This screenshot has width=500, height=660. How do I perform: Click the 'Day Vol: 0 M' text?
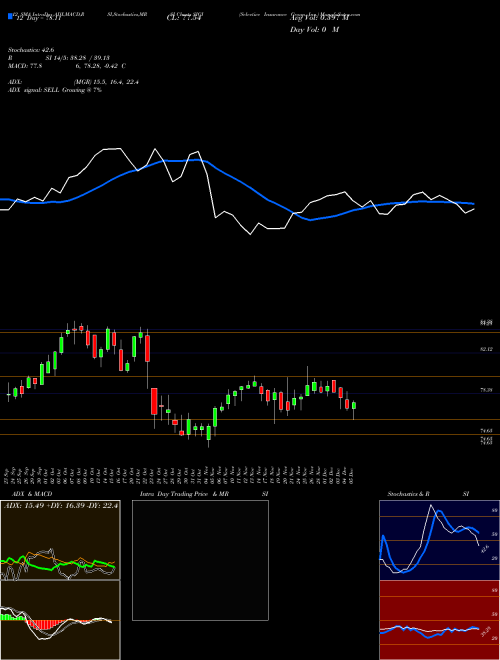[x=314, y=30]
